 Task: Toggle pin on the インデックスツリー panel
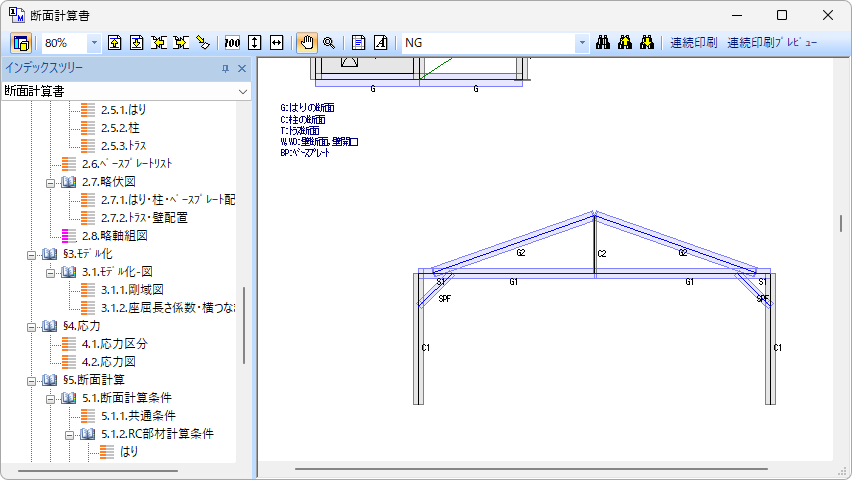pyautogui.click(x=225, y=68)
